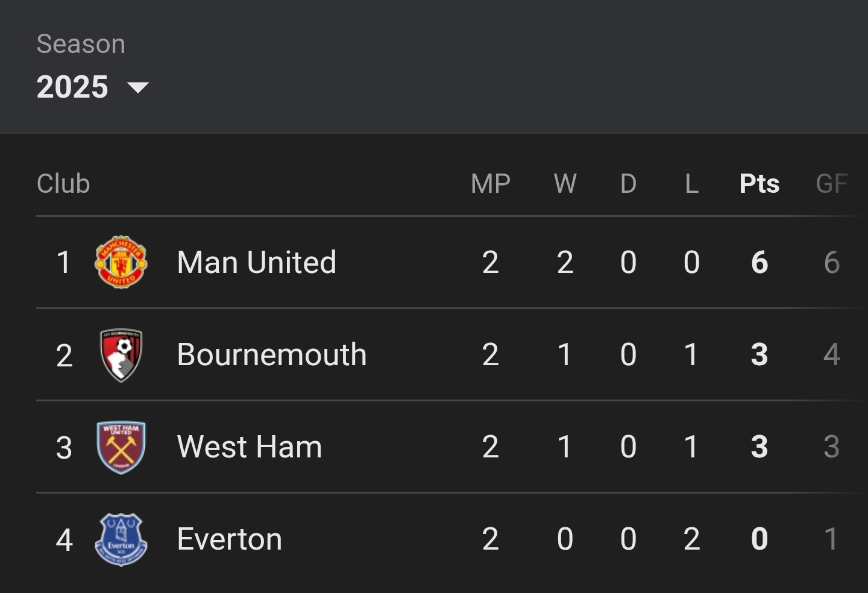The height and width of the screenshot is (593, 868).
Task: Open the Season dropdown arrow
Action: (x=138, y=88)
